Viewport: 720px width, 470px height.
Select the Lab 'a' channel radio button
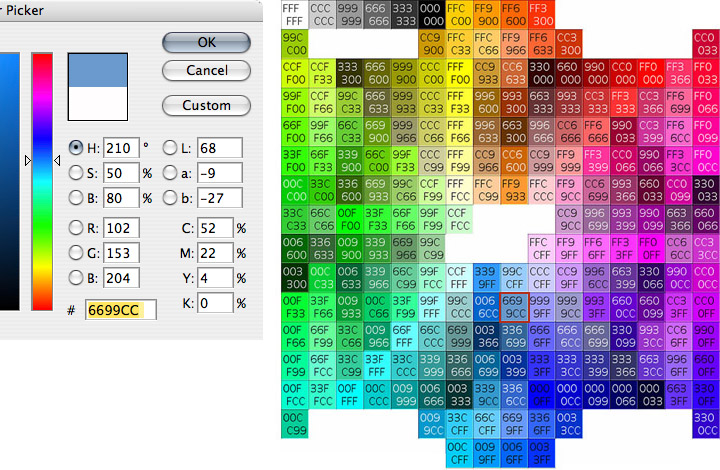pyautogui.click(x=170, y=172)
